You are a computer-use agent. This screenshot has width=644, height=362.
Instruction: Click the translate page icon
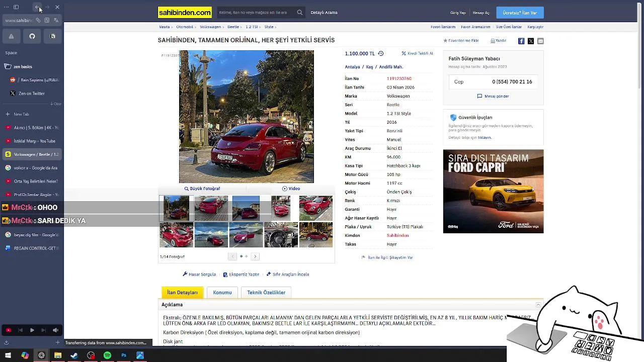point(56,20)
